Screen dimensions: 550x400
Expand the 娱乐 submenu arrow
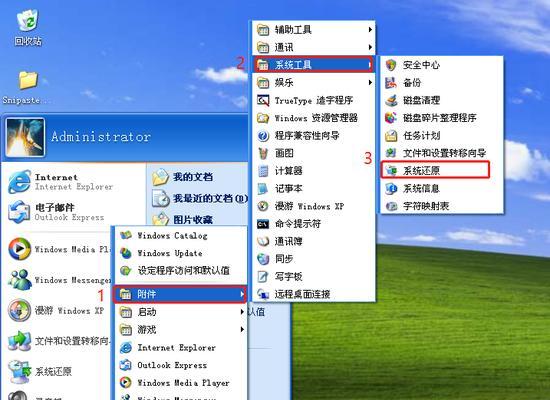pos(370,82)
